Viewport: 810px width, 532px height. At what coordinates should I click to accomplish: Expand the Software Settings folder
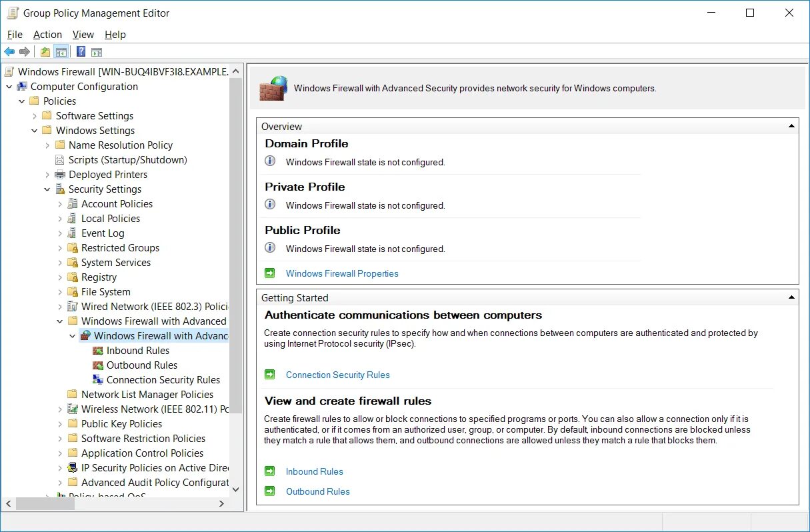35,116
